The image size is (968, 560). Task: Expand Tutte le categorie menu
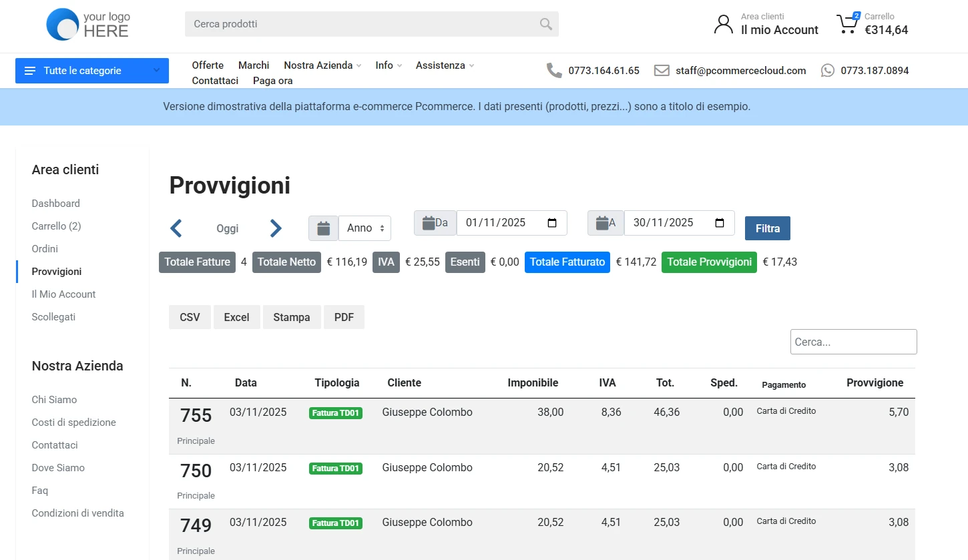click(92, 71)
